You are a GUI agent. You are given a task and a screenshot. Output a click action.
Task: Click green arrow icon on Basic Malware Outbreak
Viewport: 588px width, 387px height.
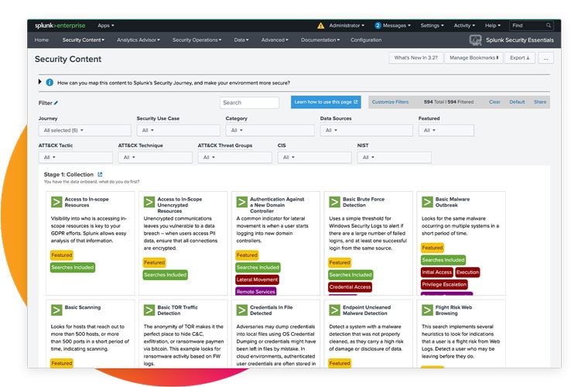pyautogui.click(x=427, y=202)
